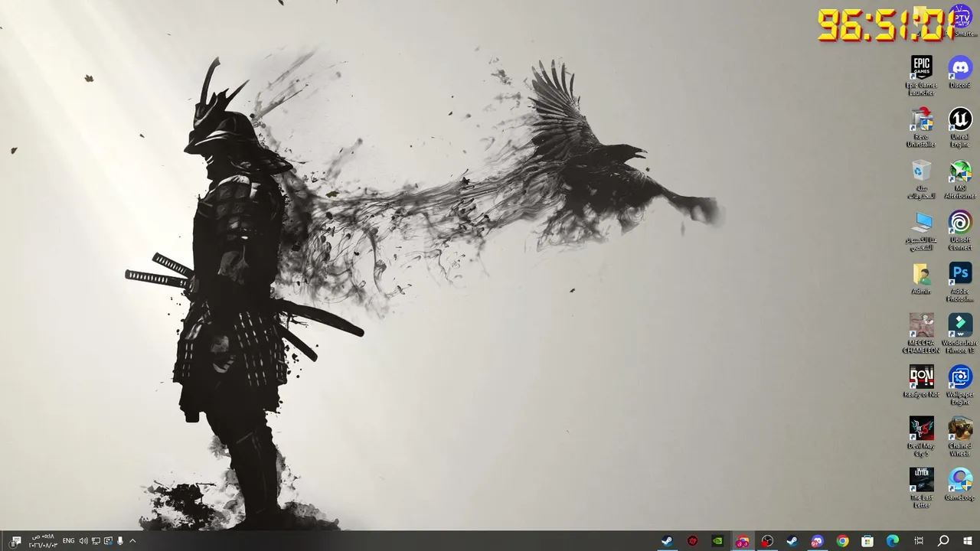Select the Admin user folder icon
The image size is (980, 551).
point(921,279)
